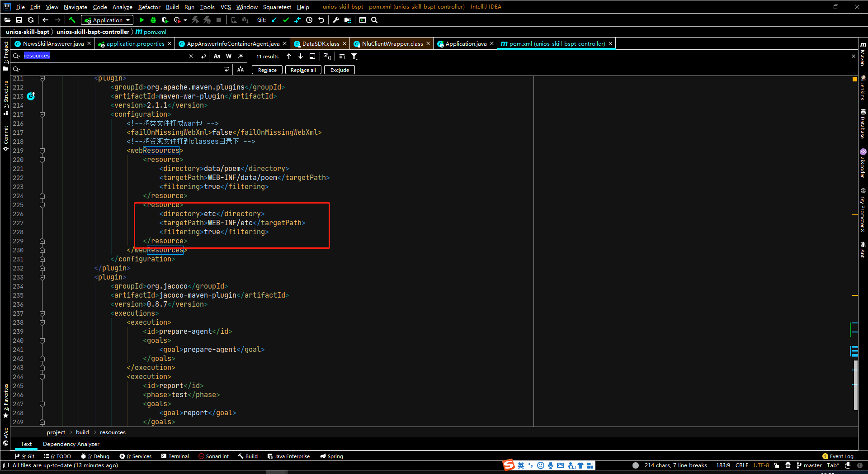The image size is (868, 474).
Task: Toggle read-only lock icon in status bar
Action: click(x=776, y=465)
